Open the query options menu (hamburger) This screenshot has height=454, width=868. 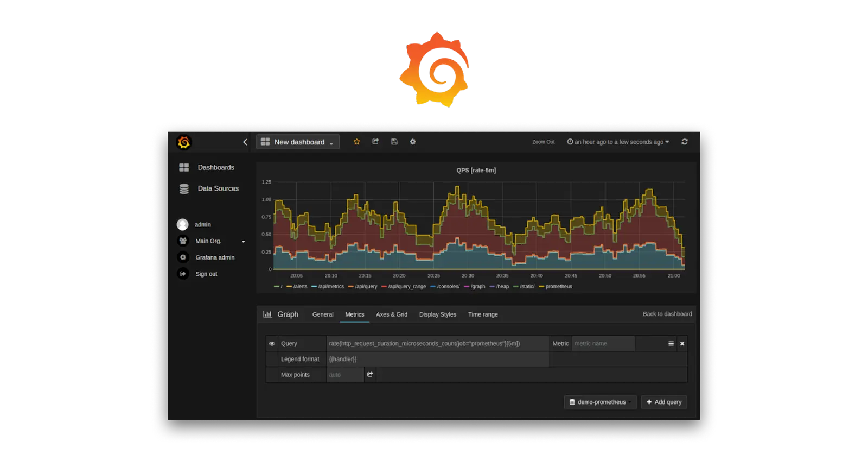point(671,344)
